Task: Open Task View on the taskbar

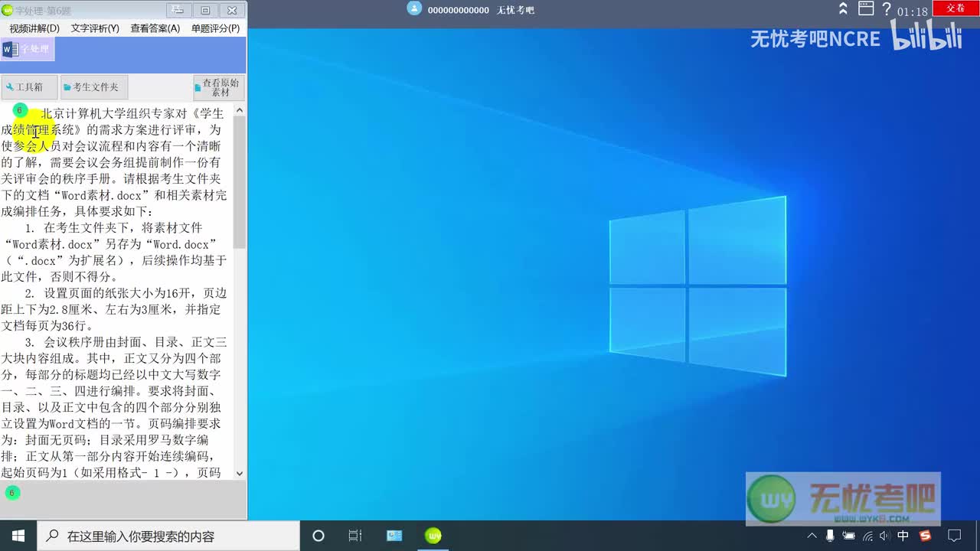Action: tap(355, 536)
